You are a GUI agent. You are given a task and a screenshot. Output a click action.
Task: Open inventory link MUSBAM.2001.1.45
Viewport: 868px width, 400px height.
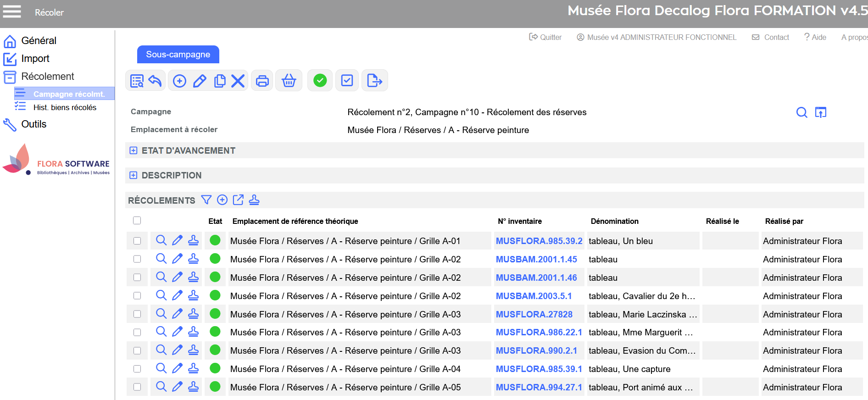click(x=536, y=259)
